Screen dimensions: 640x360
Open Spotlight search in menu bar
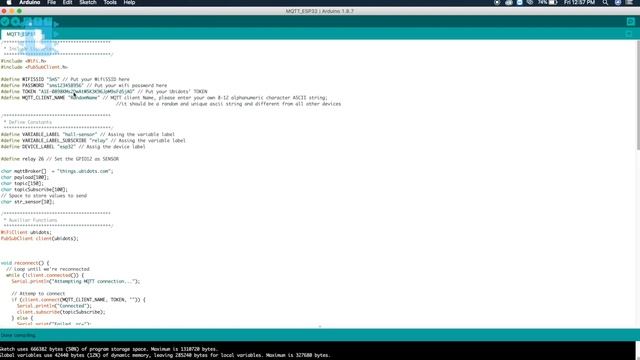coord(605,2)
